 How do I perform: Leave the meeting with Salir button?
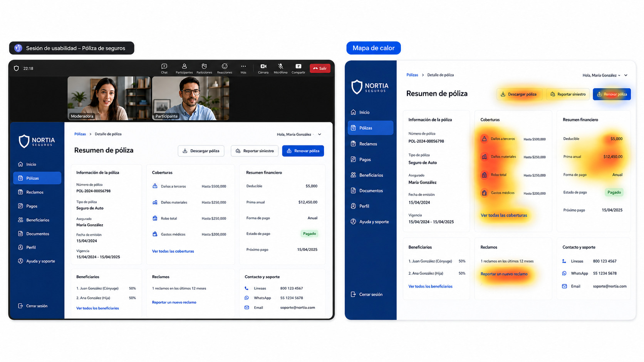coord(320,68)
